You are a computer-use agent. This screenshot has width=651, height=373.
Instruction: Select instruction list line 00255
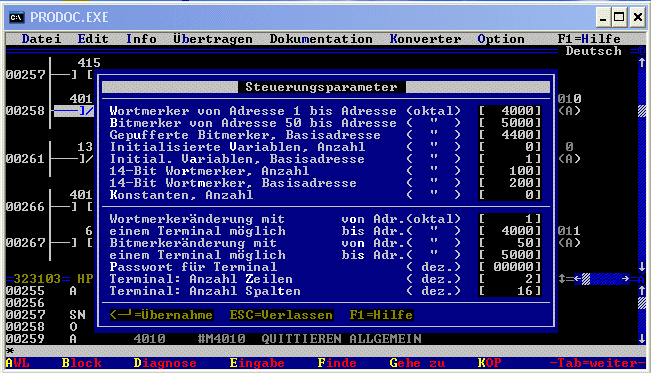click(25, 291)
